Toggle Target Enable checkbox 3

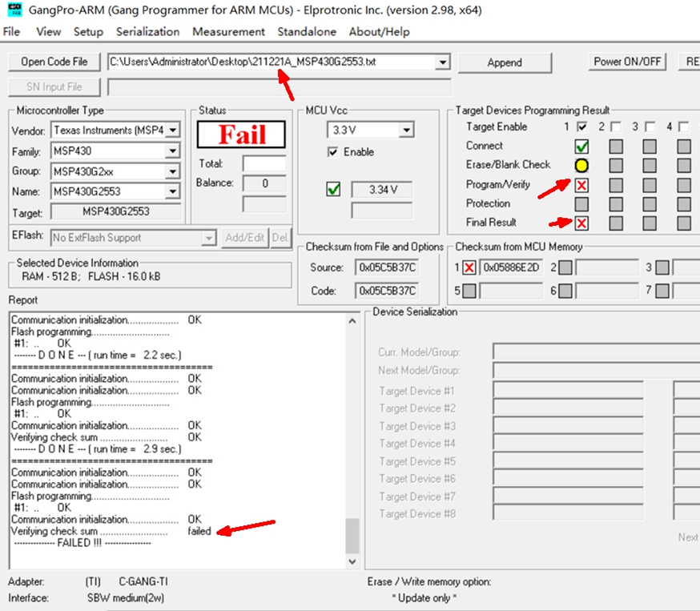tap(650, 127)
